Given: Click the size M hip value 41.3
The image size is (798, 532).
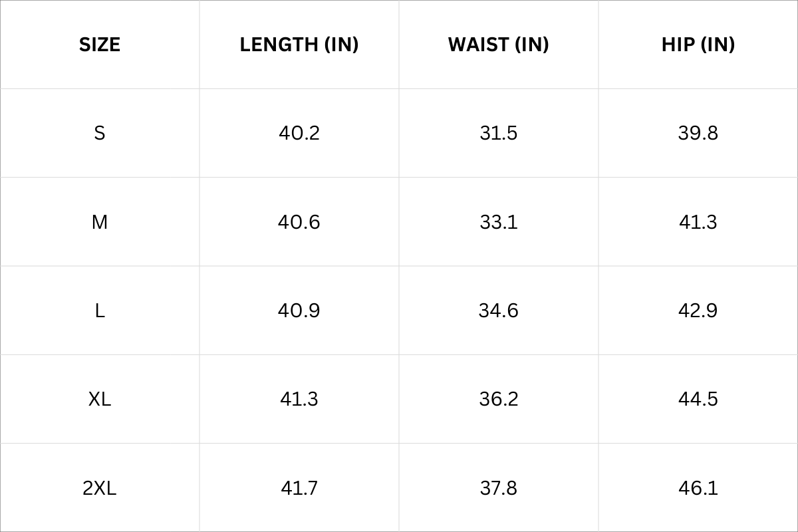Looking at the screenshot, I should [x=698, y=222].
